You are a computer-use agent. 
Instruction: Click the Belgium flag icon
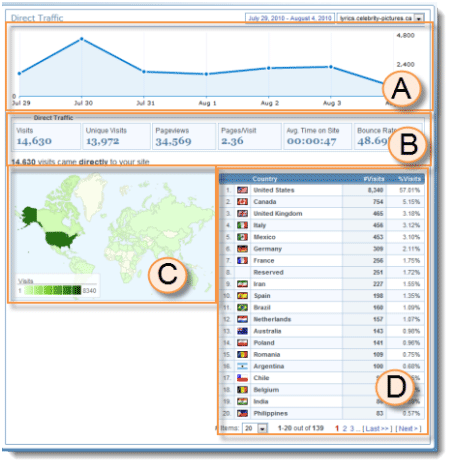(242, 390)
